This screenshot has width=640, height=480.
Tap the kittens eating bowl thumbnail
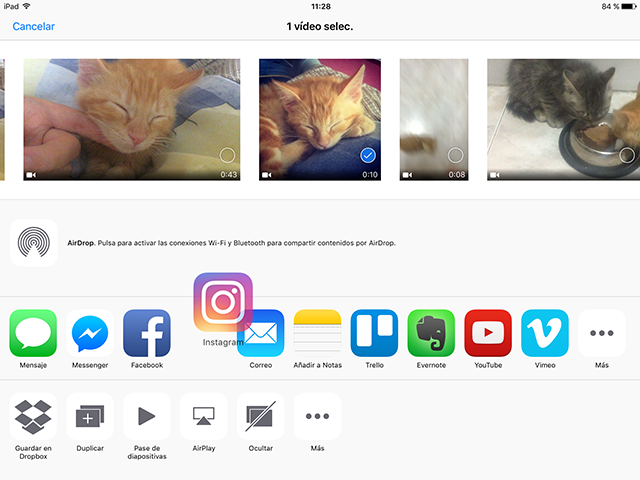[x=564, y=120]
